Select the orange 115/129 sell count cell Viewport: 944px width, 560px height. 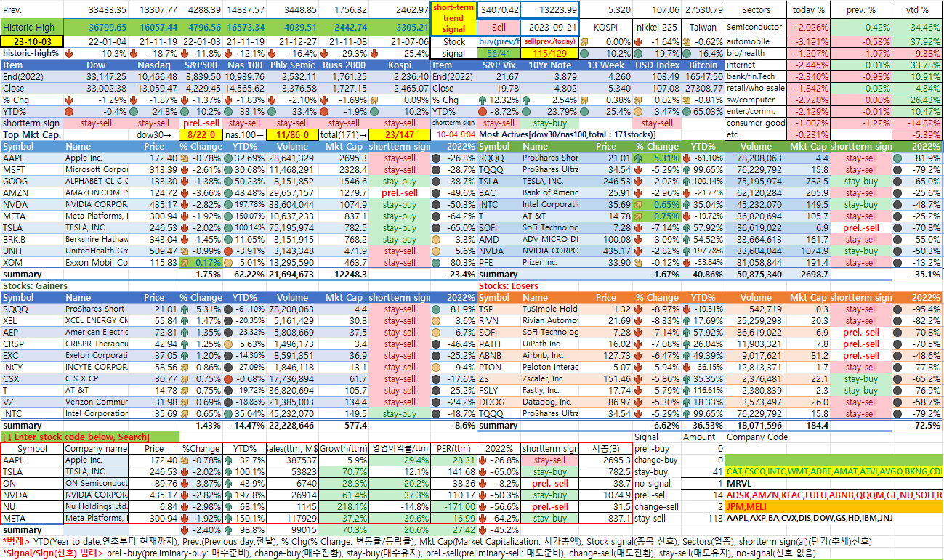pyautogui.click(x=549, y=53)
